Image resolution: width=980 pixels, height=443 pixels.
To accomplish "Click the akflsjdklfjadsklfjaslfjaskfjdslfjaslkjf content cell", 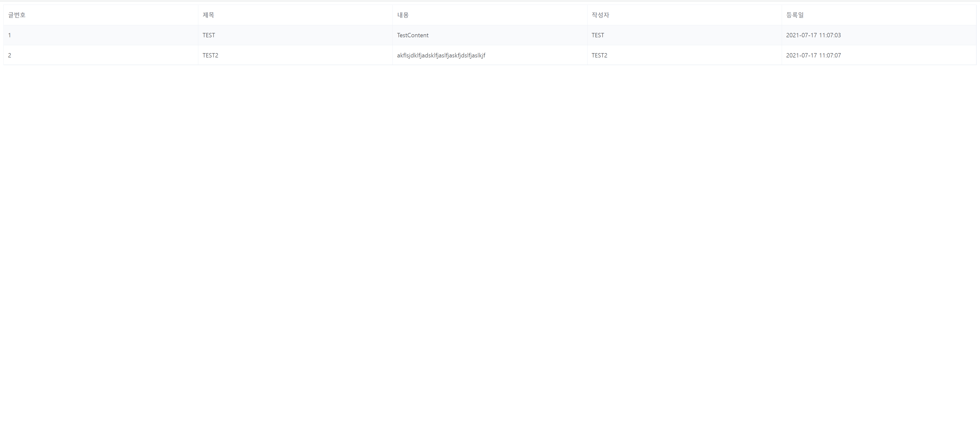I will (441, 56).
